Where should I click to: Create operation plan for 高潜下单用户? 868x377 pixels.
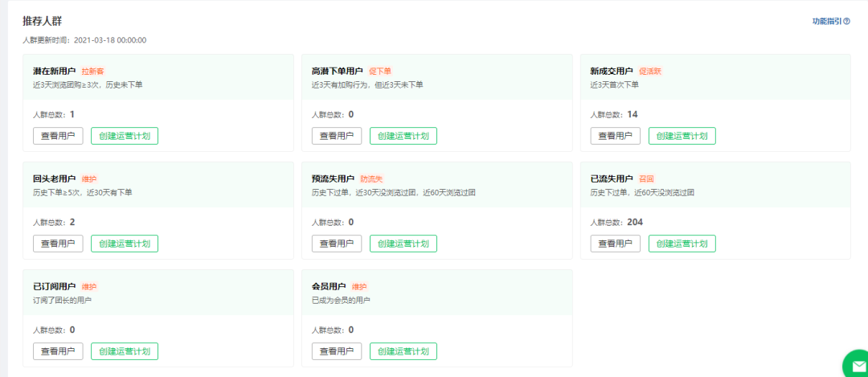click(x=403, y=136)
